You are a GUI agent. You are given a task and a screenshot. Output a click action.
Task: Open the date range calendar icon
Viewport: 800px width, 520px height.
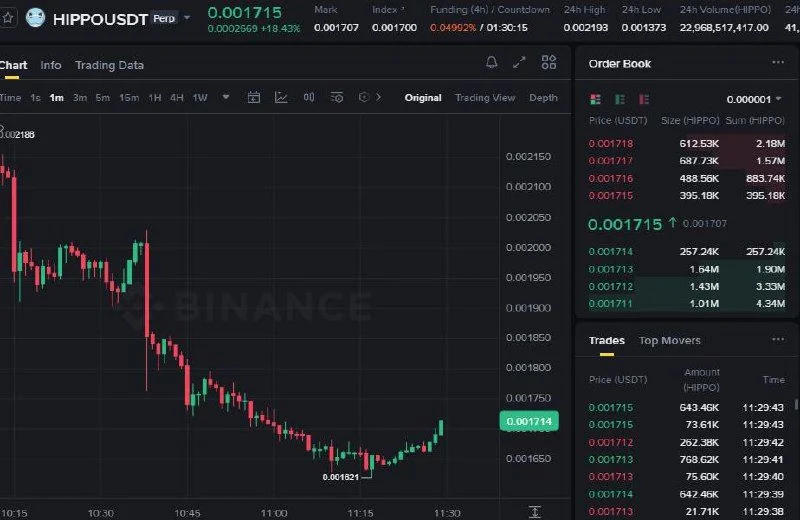[x=254, y=97]
